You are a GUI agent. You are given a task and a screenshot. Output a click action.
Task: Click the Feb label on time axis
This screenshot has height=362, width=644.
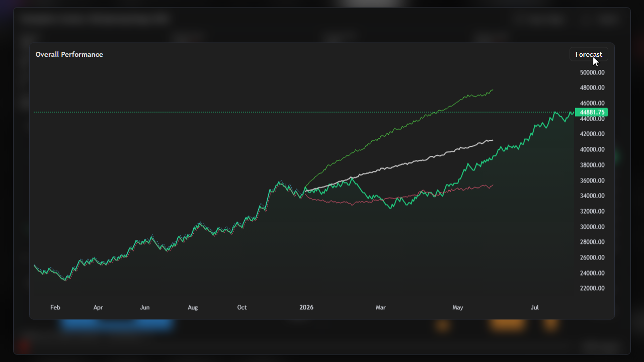55,307
